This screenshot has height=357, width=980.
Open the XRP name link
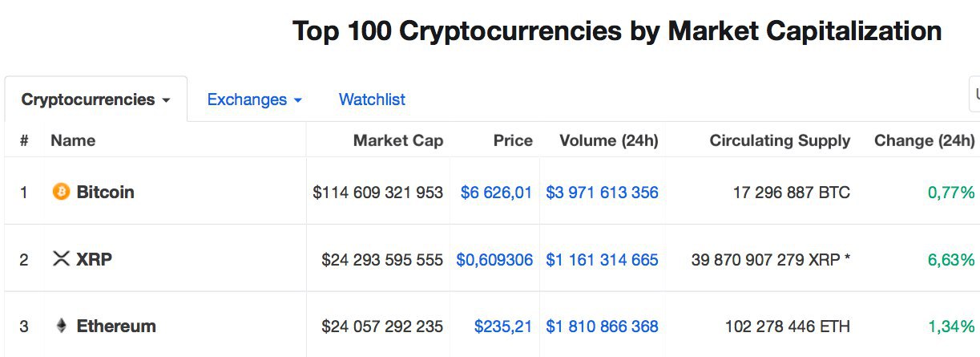[x=94, y=259]
